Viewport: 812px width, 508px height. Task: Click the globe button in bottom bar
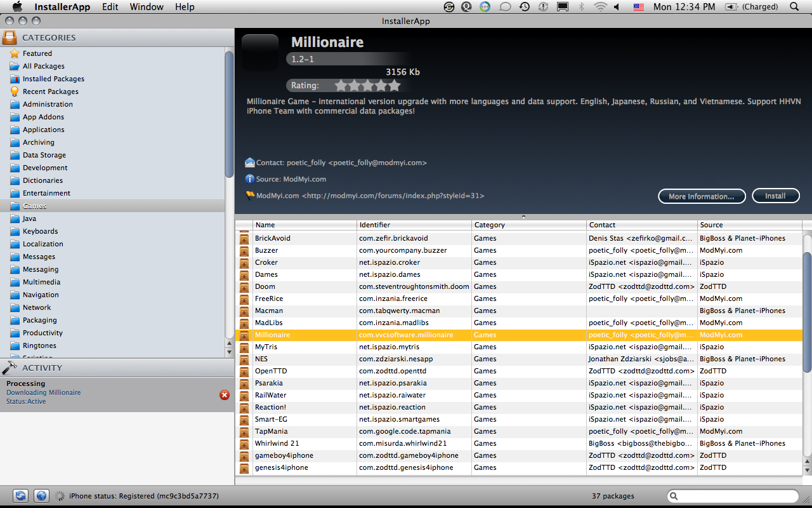(41, 496)
